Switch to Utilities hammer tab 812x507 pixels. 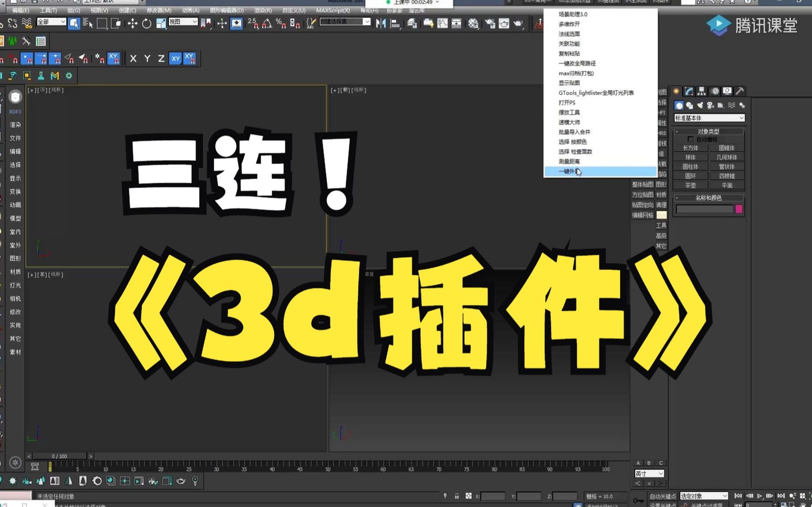(x=740, y=91)
